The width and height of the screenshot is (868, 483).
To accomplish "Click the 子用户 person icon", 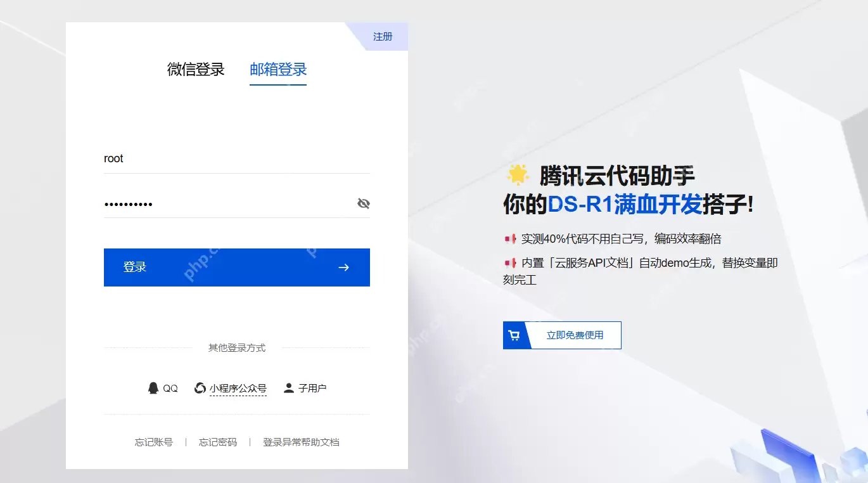I will [x=290, y=387].
